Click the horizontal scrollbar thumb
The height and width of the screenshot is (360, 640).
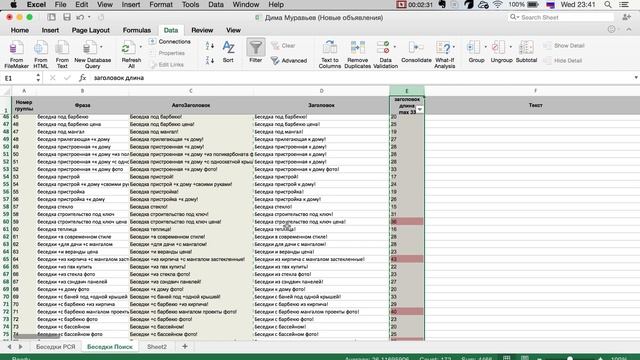pos(36,337)
